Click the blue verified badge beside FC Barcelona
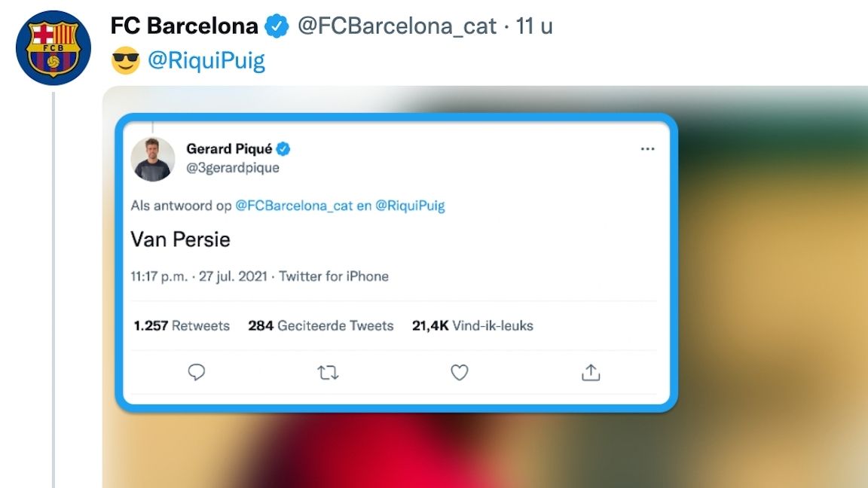 click(277, 27)
